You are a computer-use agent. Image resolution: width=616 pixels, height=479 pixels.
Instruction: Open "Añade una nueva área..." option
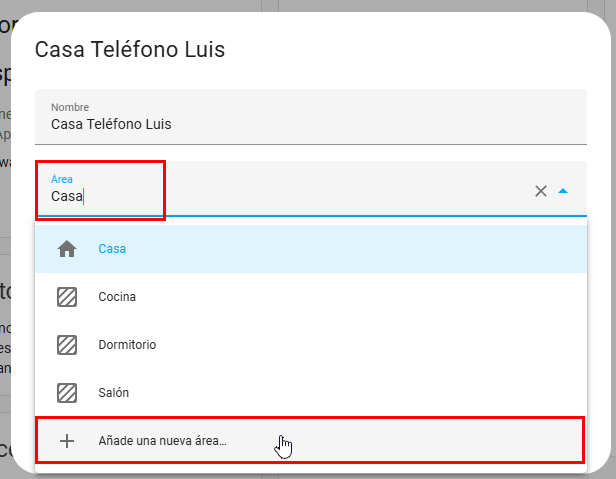[163, 441]
